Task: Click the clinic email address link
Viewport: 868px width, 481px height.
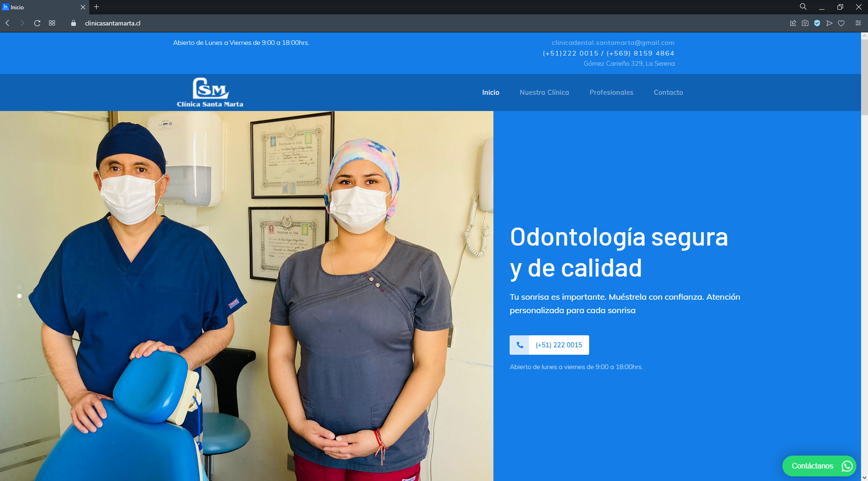Action: (613, 43)
